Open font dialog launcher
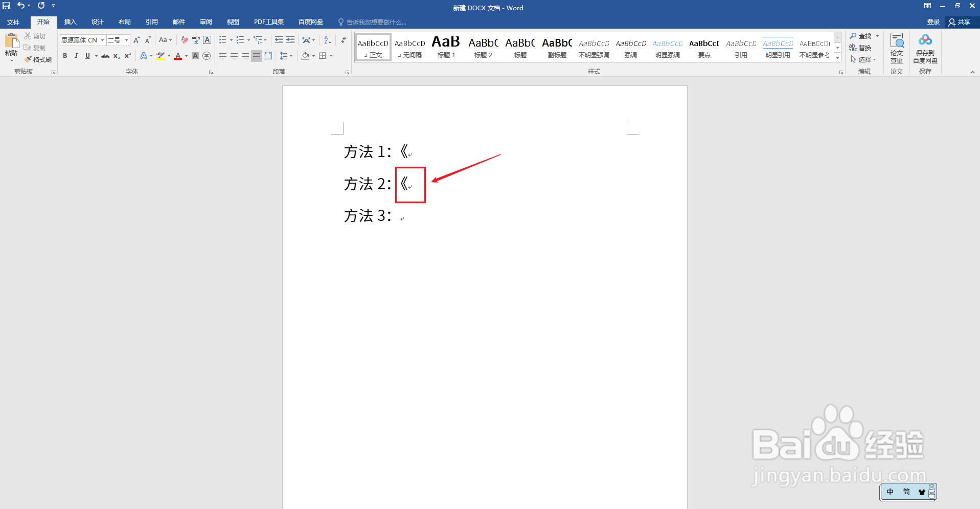 point(211,73)
